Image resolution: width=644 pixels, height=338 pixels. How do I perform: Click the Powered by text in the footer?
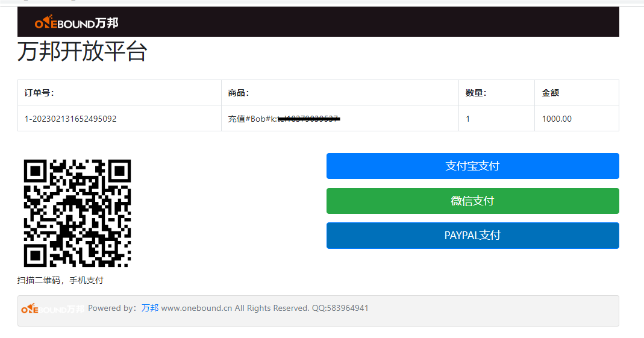pyautogui.click(x=112, y=308)
